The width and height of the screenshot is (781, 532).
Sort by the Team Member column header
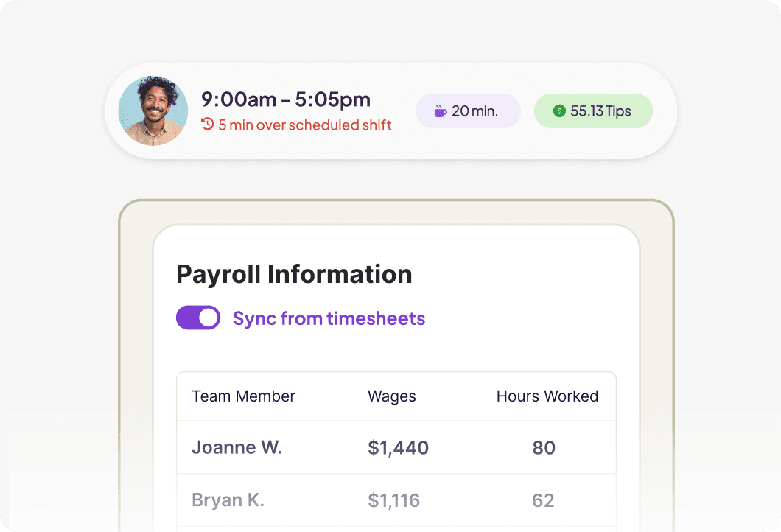244,396
